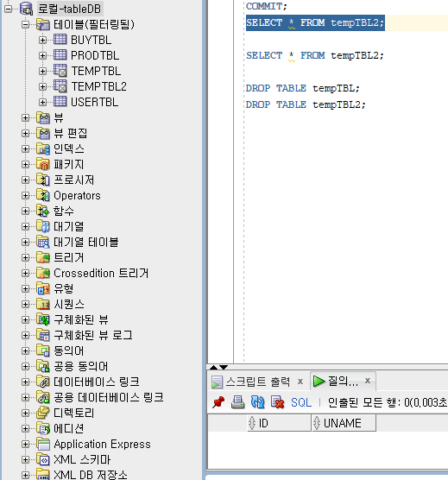This screenshot has width=448, height=480.
Task: Switch to the 스크립트 출력 tab
Action: click(257, 382)
